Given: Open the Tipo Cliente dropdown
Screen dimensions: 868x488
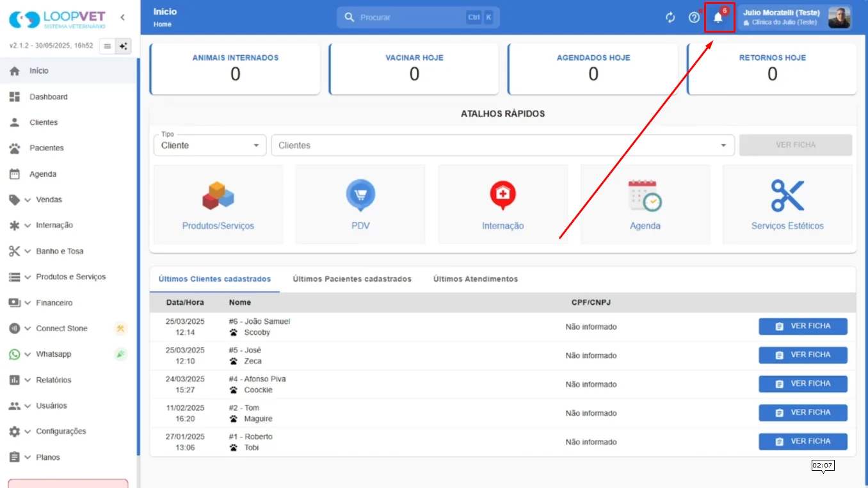Looking at the screenshot, I should point(210,145).
